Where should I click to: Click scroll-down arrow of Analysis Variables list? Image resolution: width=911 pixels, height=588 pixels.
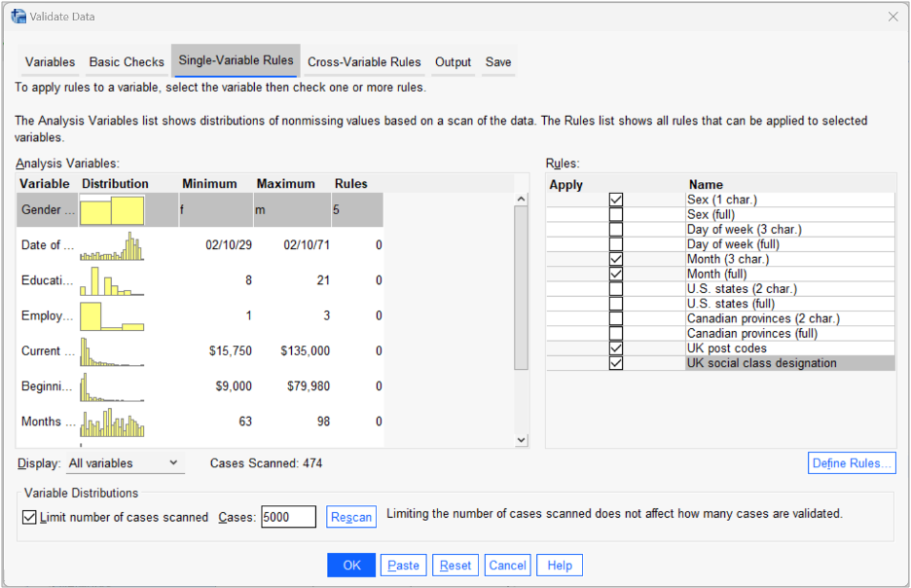(x=521, y=440)
